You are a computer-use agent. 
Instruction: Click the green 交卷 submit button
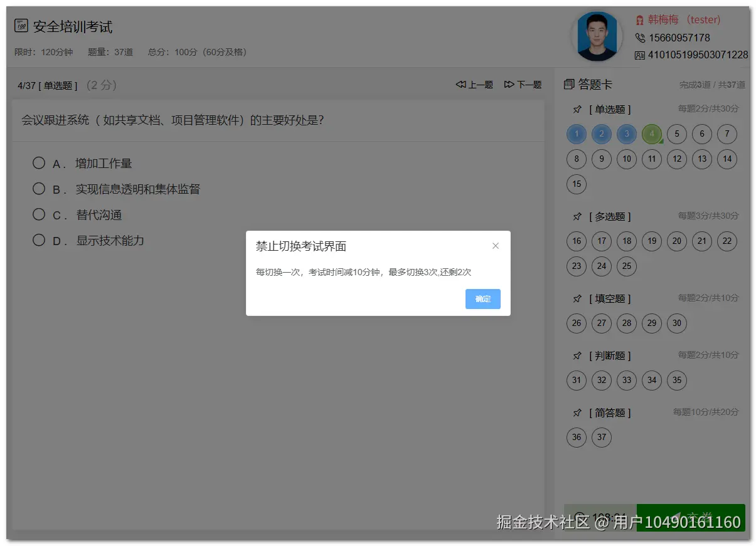point(690,518)
